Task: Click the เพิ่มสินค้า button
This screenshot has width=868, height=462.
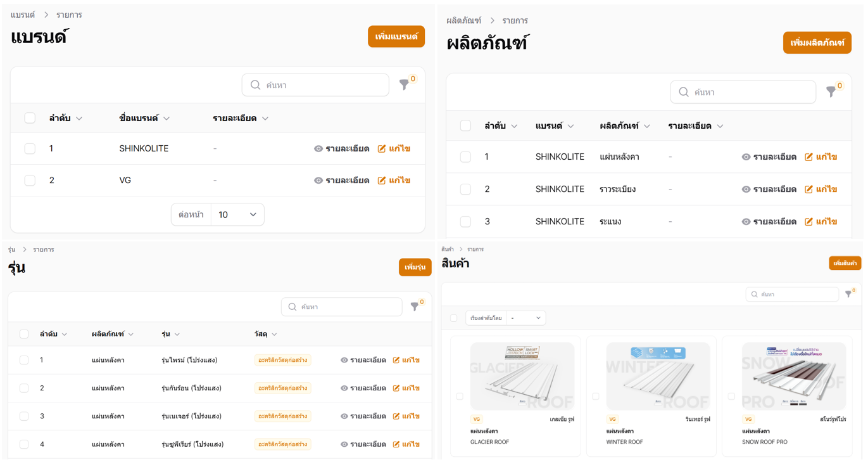Action: click(845, 263)
